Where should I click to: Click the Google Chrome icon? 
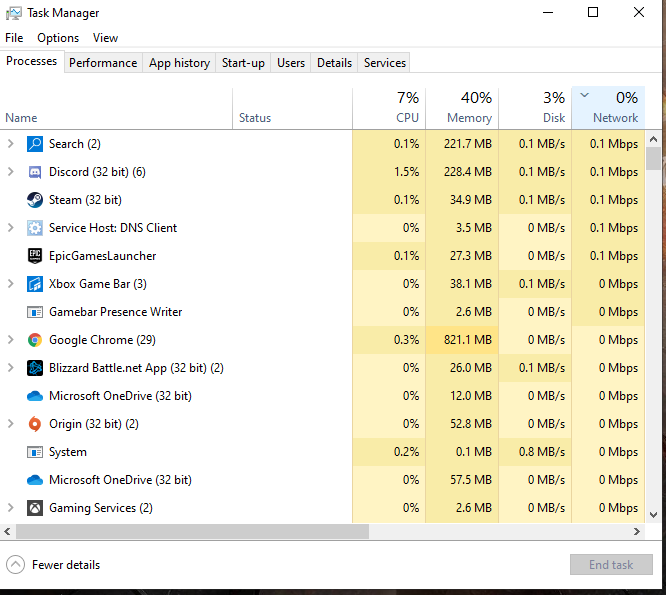(x=35, y=340)
